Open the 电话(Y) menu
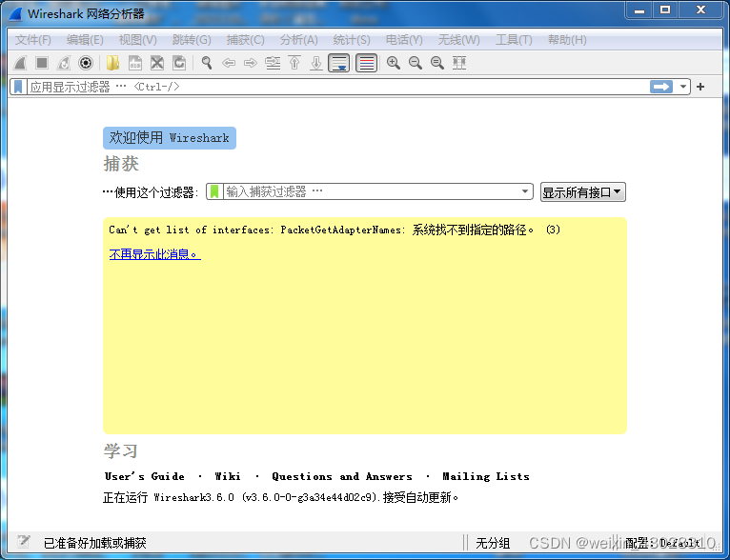Image resolution: width=730 pixels, height=560 pixels. 404,40
